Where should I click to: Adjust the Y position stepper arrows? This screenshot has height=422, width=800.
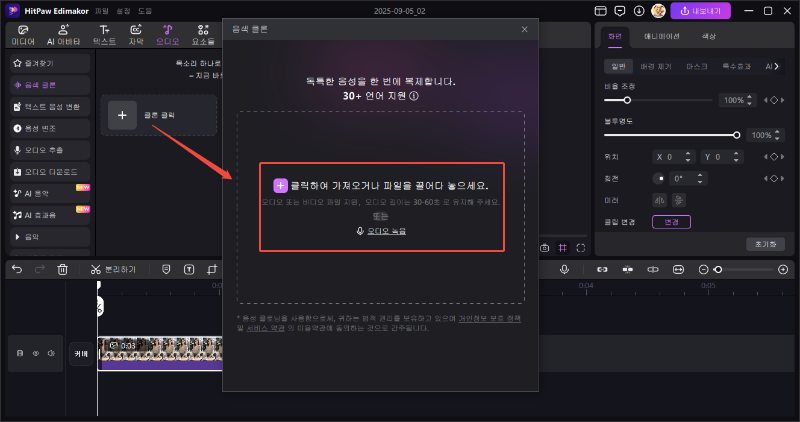(736, 157)
